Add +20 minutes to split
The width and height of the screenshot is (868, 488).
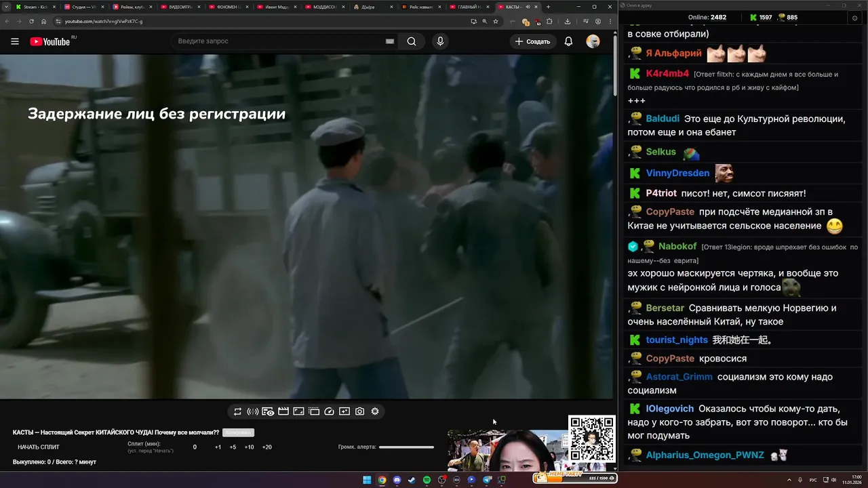point(267,447)
